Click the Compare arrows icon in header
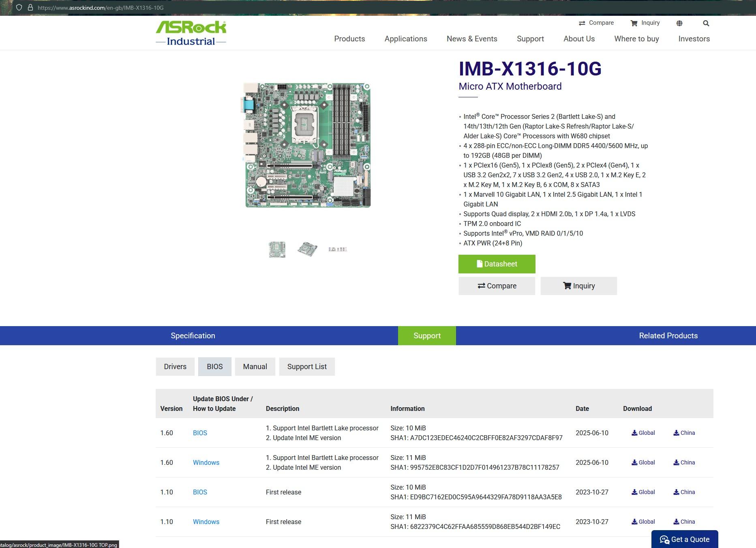Viewport: 756px width, 548px height. coord(582,24)
